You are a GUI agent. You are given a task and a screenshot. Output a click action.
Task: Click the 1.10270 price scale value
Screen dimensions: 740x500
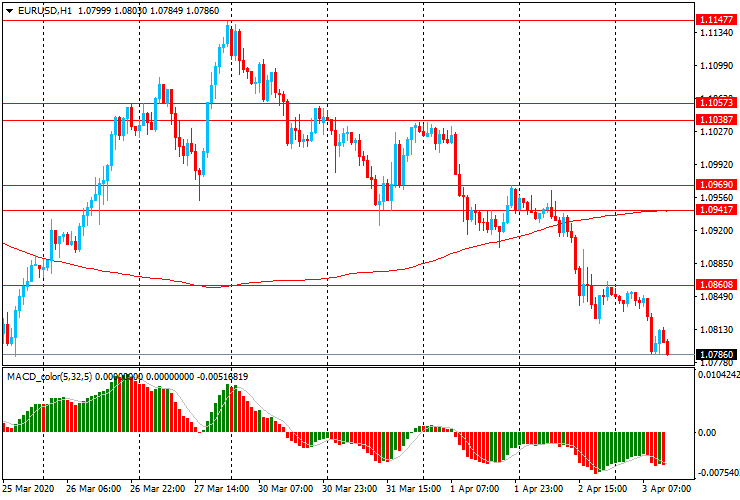click(x=716, y=132)
